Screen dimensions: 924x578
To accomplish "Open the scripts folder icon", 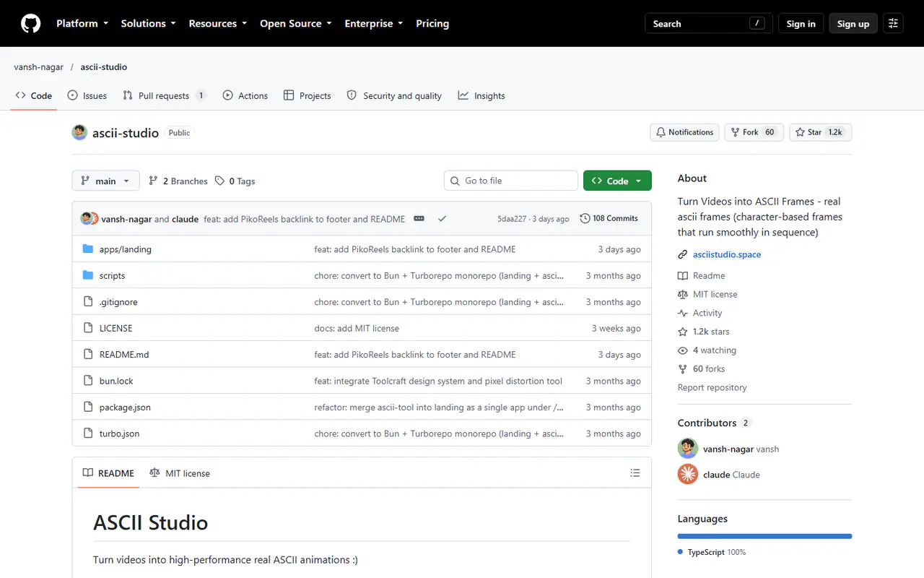I will (x=88, y=275).
